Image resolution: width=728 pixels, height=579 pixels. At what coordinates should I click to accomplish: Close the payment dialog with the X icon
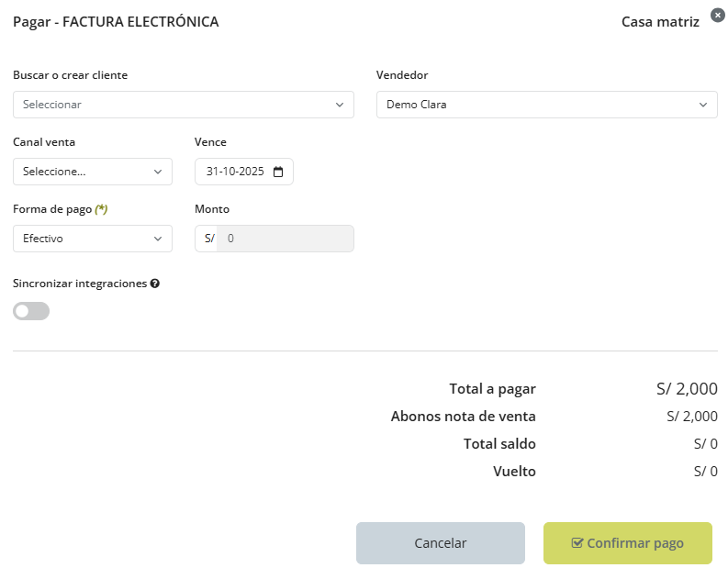pyautogui.click(x=718, y=15)
